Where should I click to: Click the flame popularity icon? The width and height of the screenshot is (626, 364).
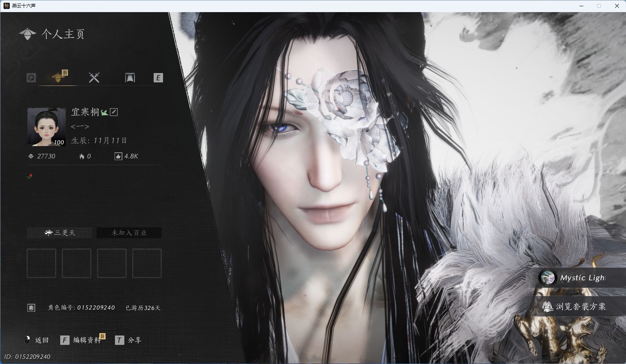point(82,156)
